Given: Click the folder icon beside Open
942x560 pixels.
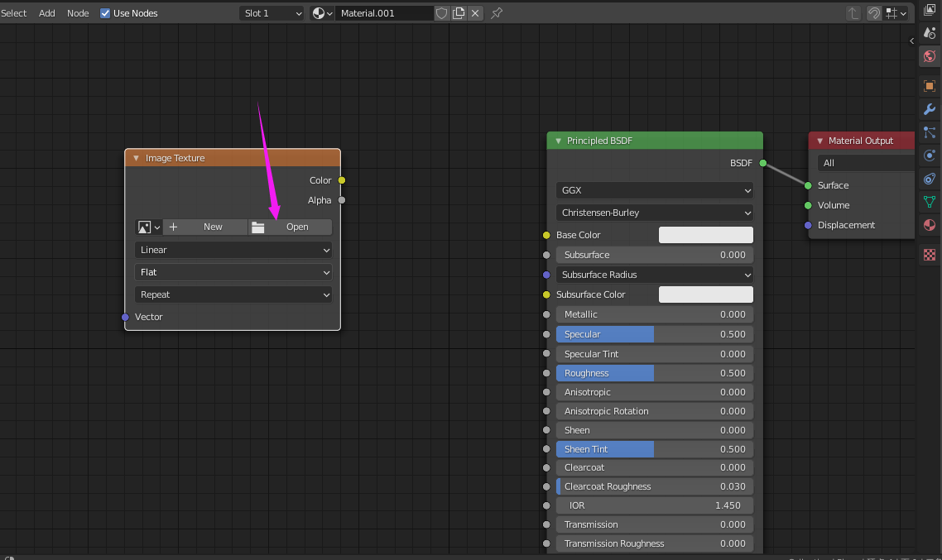Looking at the screenshot, I should click(257, 227).
